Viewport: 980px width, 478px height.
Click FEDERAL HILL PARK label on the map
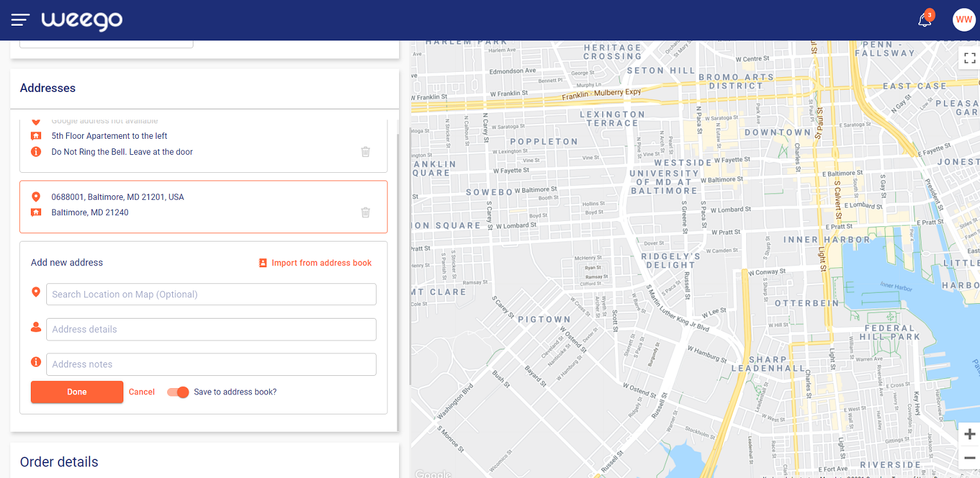pyautogui.click(x=889, y=332)
